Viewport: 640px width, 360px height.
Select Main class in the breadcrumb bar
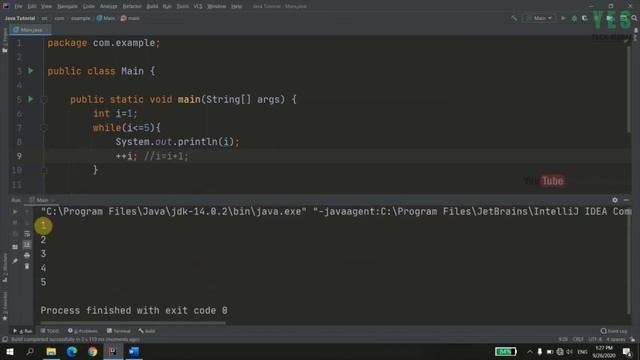(x=106, y=18)
